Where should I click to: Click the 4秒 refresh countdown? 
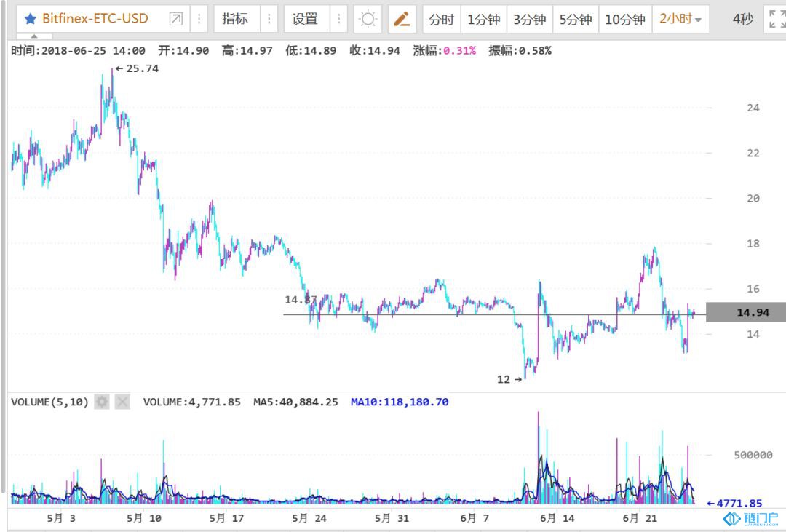tap(742, 19)
